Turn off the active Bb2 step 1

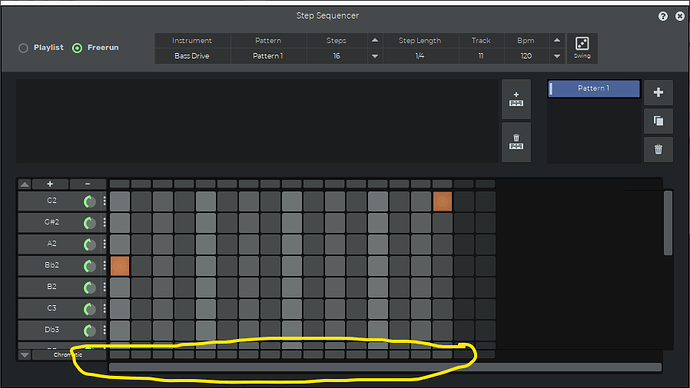point(120,266)
